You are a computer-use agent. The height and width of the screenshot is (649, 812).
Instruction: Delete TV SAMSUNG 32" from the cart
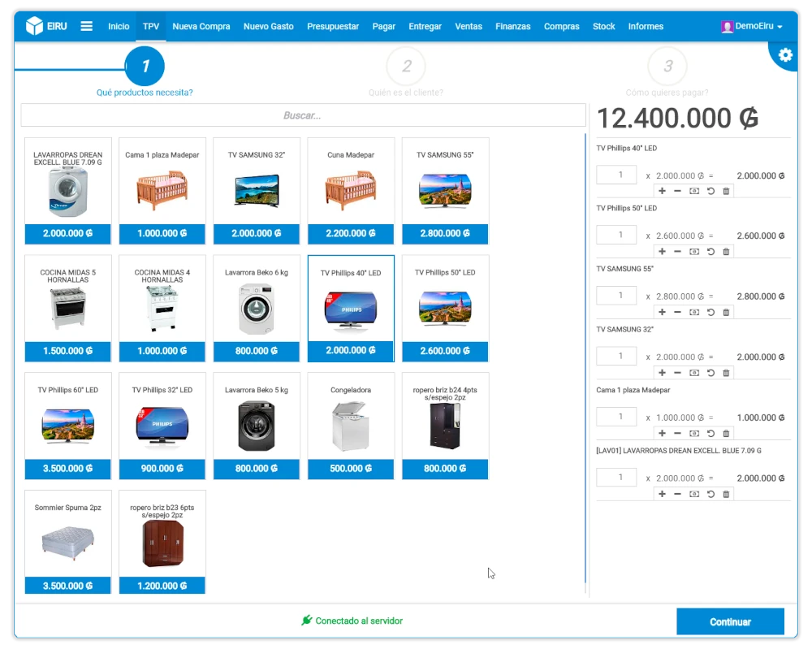point(726,373)
